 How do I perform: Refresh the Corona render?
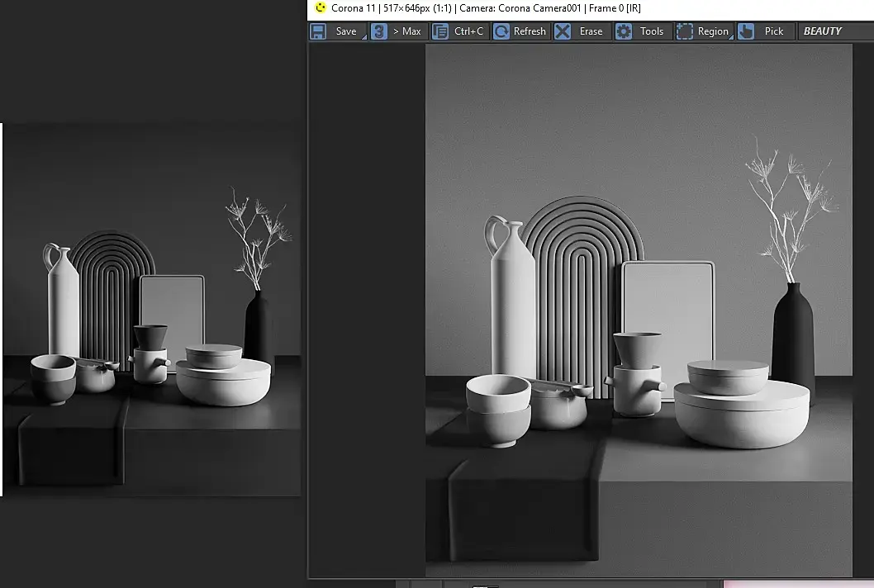[520, 31]
